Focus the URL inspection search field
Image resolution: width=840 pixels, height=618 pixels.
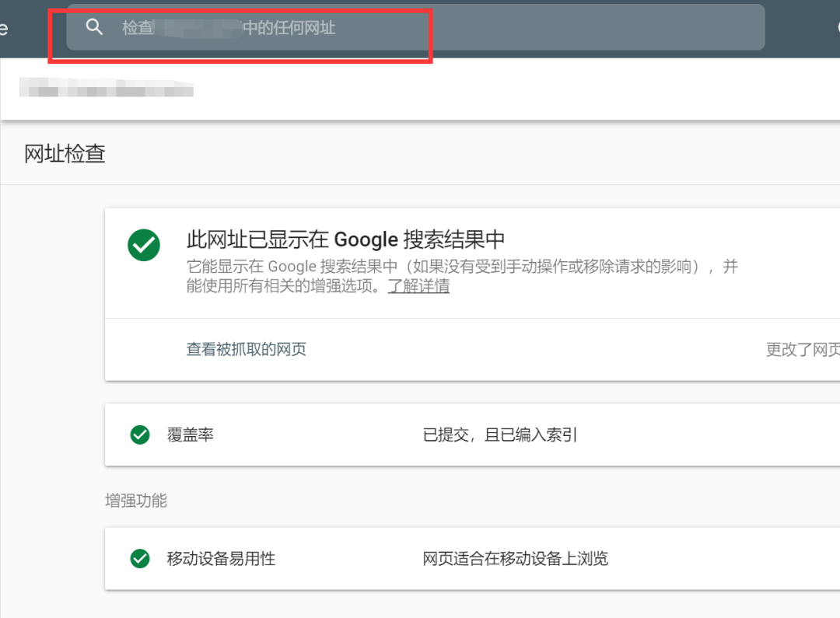coord(415,27)
